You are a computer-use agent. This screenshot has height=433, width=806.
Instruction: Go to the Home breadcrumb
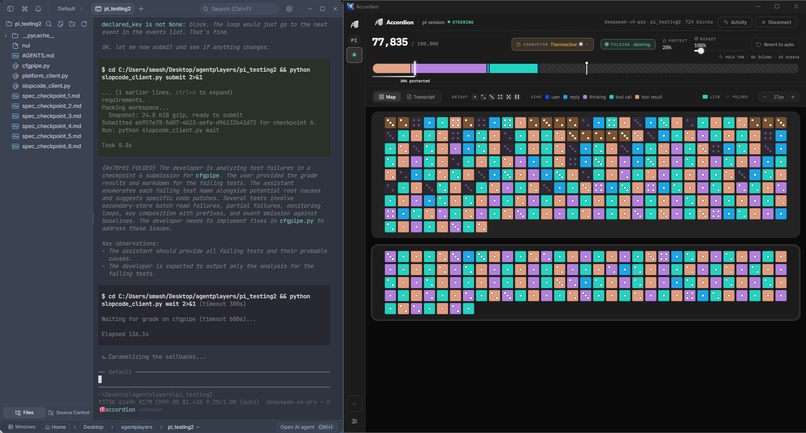point(55,427)
